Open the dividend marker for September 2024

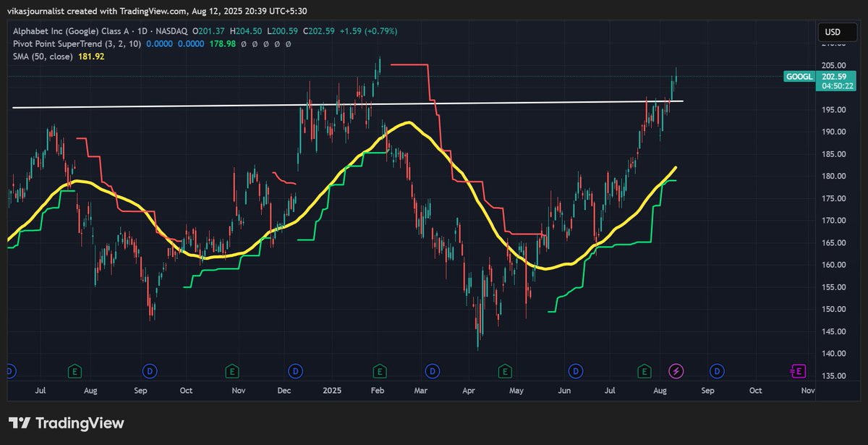(x=149, y=371)
